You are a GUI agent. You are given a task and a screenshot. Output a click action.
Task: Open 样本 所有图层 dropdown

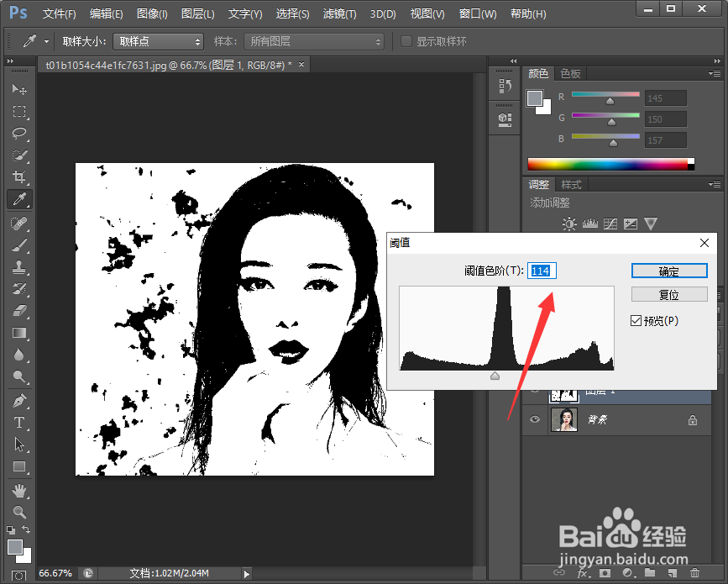[x=314, y=41]
